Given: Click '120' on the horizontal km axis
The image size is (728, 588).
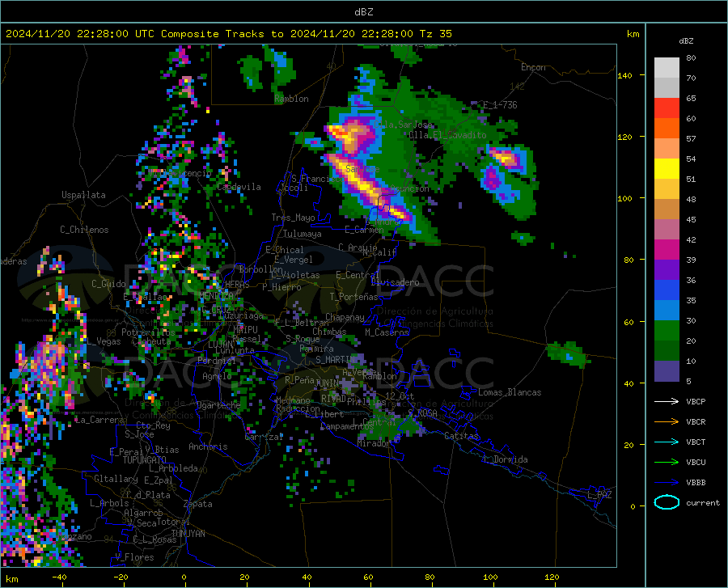Looking at the screenshot, I should coord(552,577).
